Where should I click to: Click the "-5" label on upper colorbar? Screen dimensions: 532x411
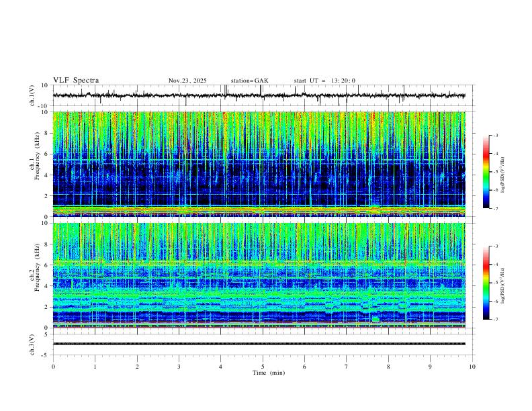[x=495, y=172]
